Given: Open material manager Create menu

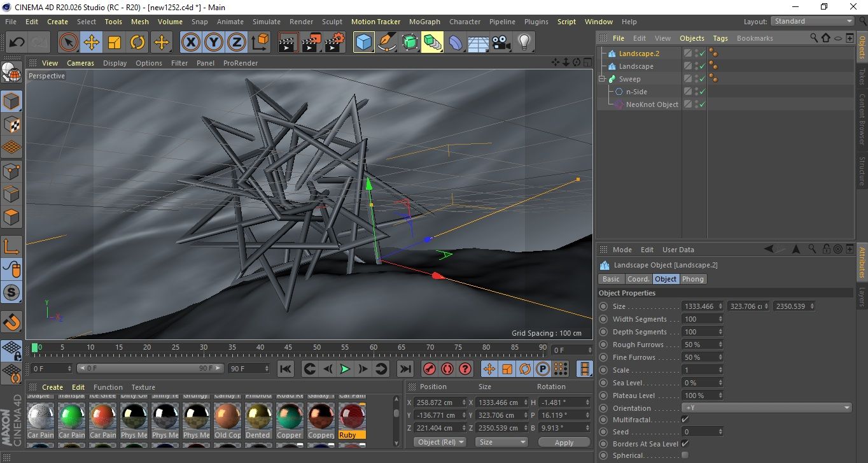Looking at the screenshot, I should 53,387.
